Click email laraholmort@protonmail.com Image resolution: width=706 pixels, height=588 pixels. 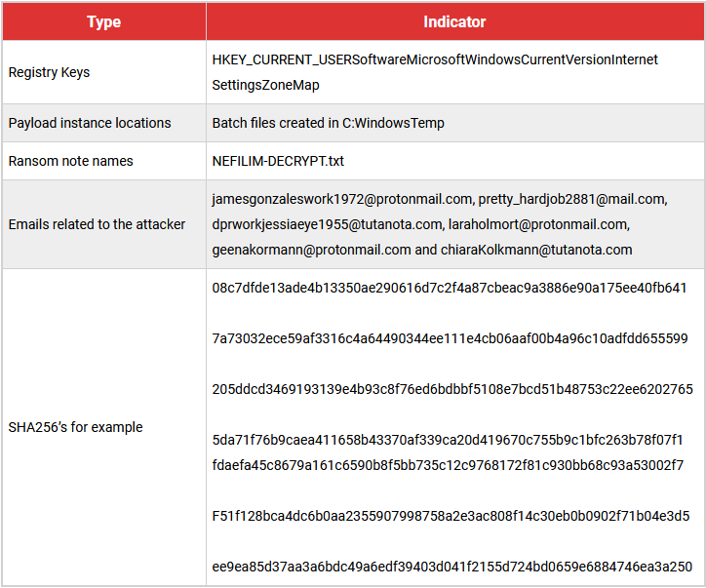[x=538, y=224]
